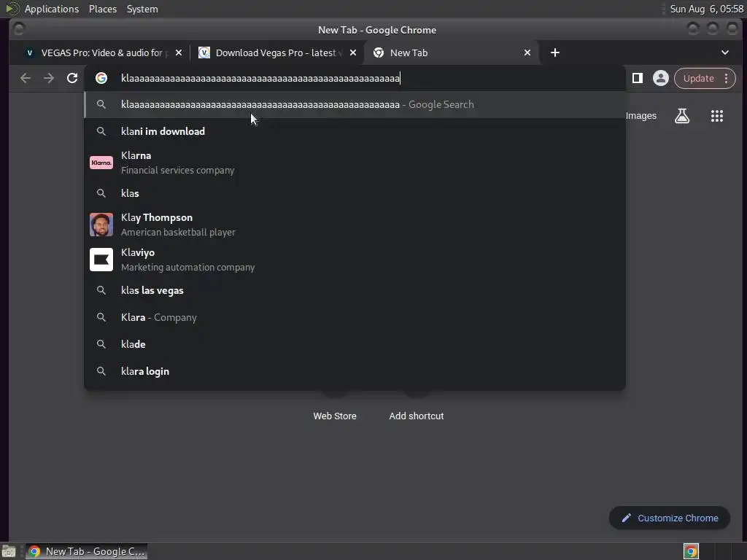Screen dimensions: 747x560
Task: Click Klay Thompson photo thumbnail
Action: point(101,225)
